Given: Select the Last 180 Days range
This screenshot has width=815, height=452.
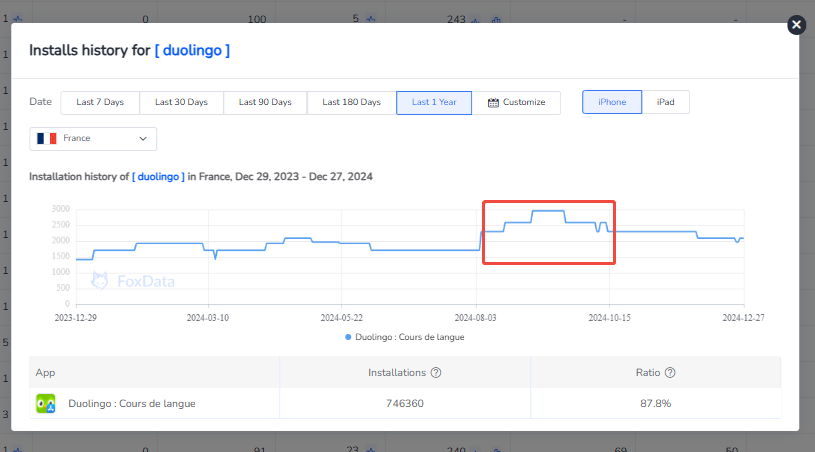Looking at the screenshot, I should [351, 102].
